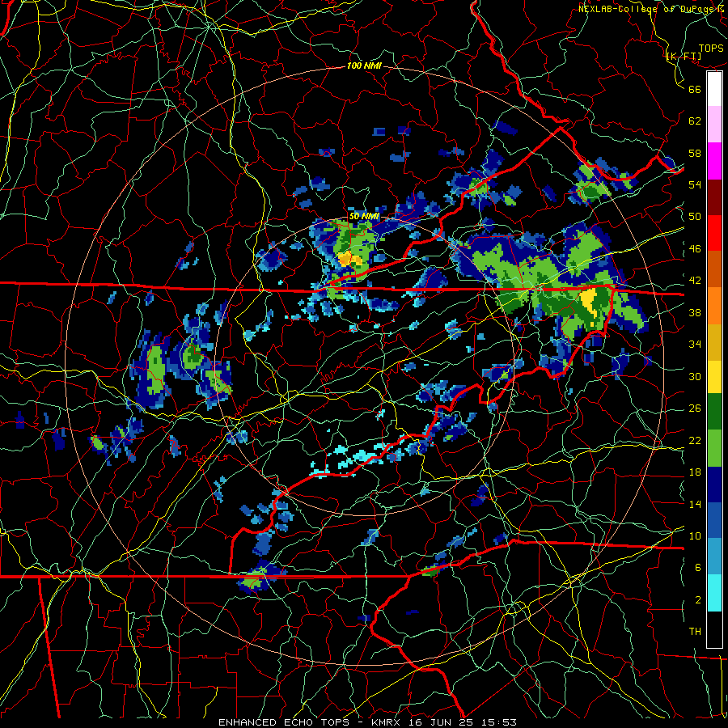Click the light pink legend swatch
This screenshot has width=728, height=728.
coord(714,124)
